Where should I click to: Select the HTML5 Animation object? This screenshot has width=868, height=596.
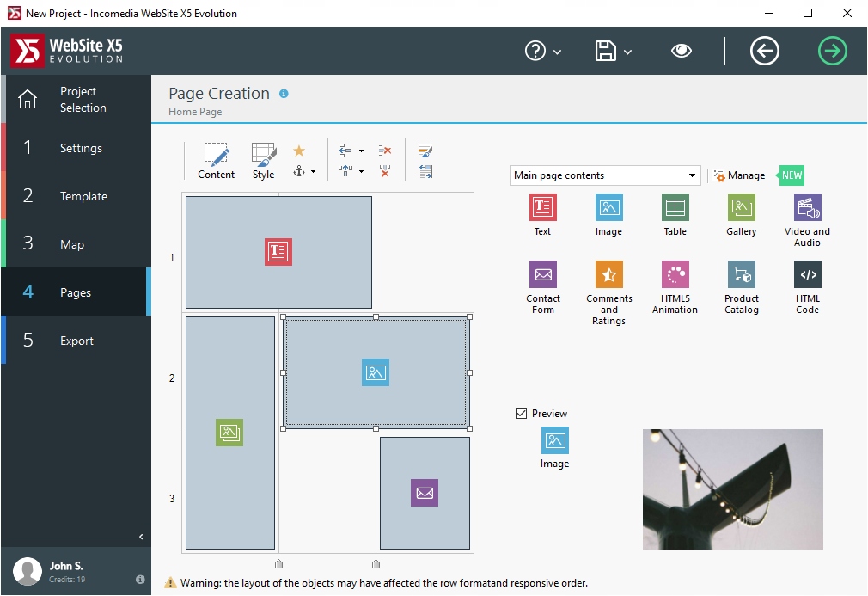[x=675, y=275]
